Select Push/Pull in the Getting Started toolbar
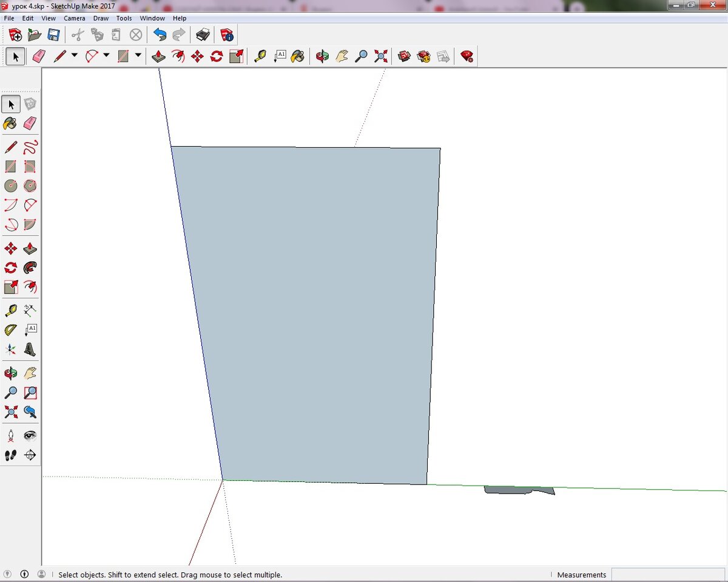This screenshot has width=728, height=582. 158,56
